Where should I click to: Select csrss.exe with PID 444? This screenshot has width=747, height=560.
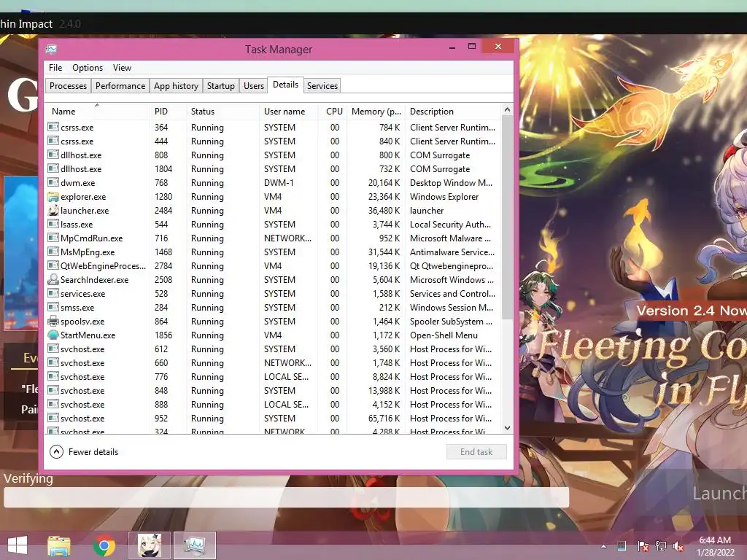tap(274, 141)
